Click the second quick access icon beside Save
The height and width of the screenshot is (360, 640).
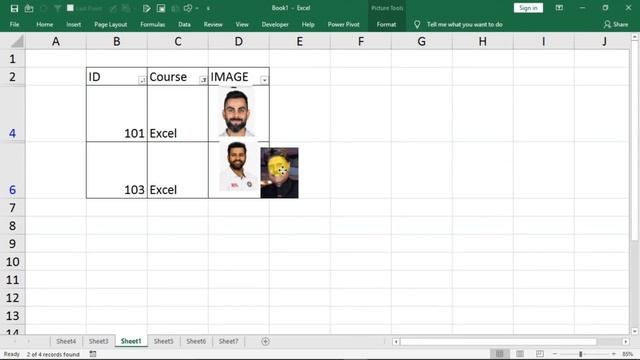click(29, 8)
